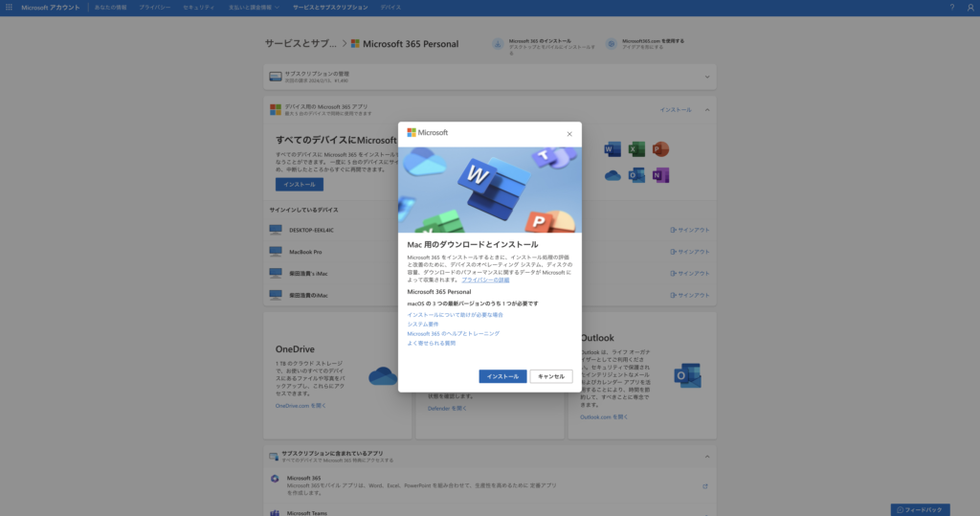Click the Excel app icon in background page
This screenshot has height=516, width=980.
(x=636, y=148)
